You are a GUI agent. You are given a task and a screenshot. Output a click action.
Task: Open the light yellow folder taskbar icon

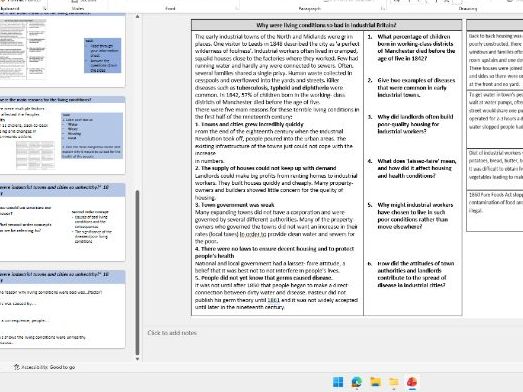coord(394,382)
